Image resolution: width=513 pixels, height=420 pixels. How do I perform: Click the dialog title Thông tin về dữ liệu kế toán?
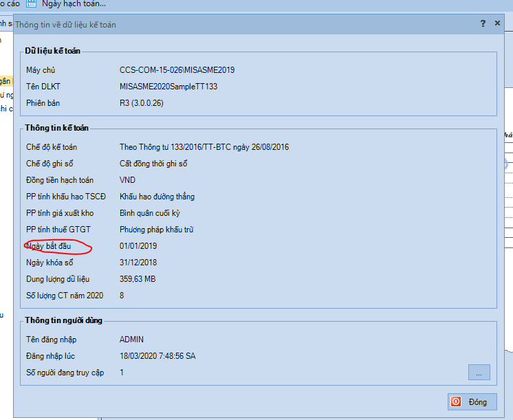click(65, 25)
